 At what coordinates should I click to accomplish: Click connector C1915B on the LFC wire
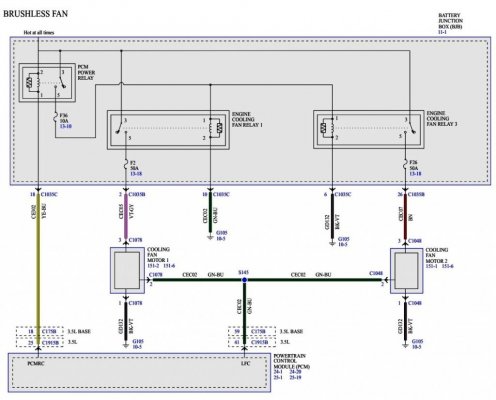tap(260, 342)
